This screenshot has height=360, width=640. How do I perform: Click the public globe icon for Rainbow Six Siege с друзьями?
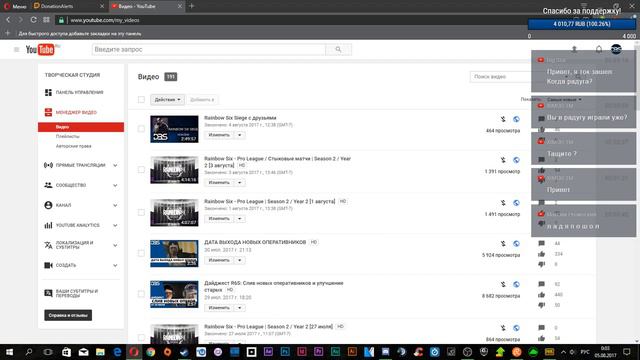pyautogui.click(x=516, y=119)
